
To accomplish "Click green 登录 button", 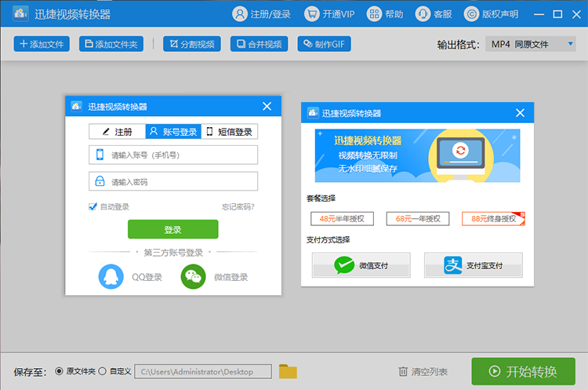I will coord(173,229).
